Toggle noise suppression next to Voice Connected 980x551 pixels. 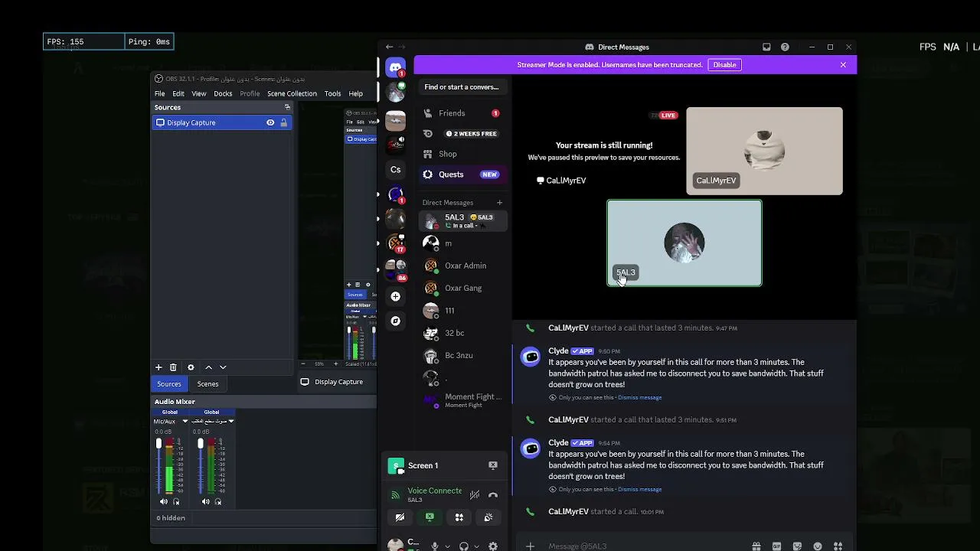coord(475,495)
